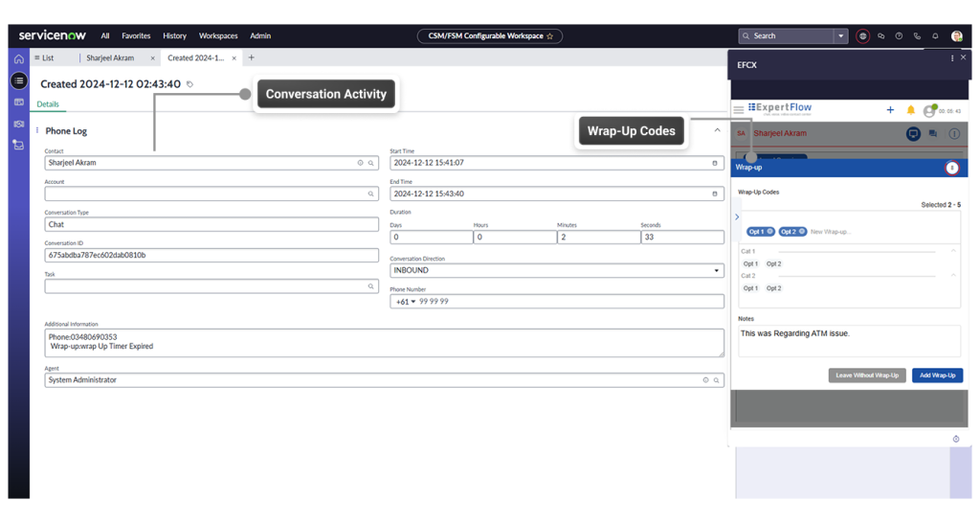Image resolution: width=980 pixels, height=523 pixels.
Task: Click the search icon in Contact field
Action: (371, 163)
